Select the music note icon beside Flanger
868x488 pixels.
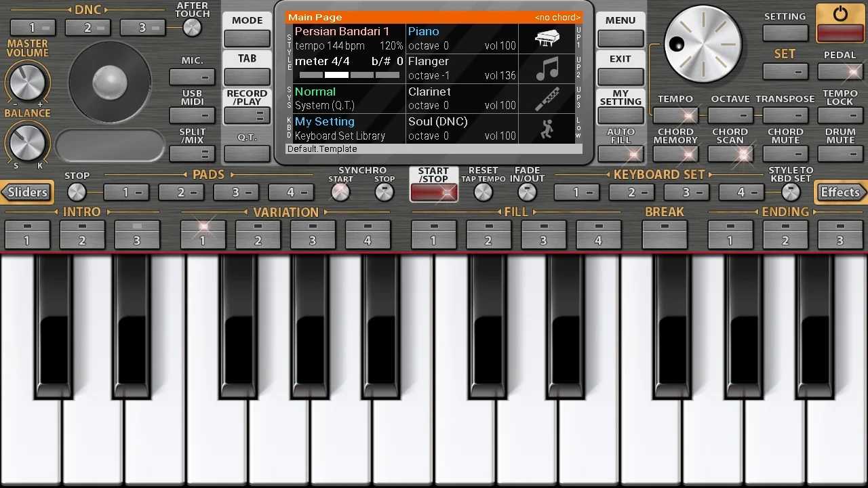[x=547, y=68]
